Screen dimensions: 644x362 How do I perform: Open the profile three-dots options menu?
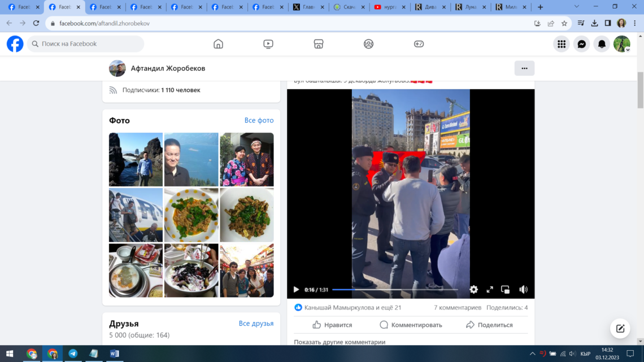tap(524, 68)
